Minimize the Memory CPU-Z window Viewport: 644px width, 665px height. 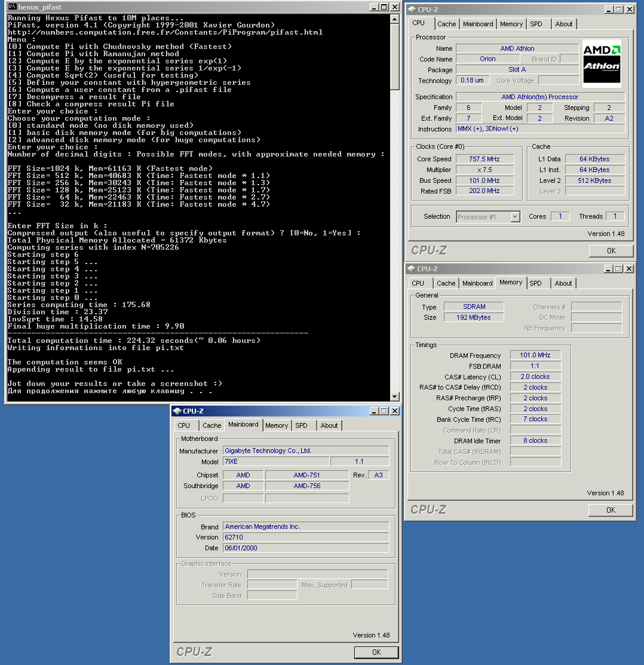click(608, 269)
